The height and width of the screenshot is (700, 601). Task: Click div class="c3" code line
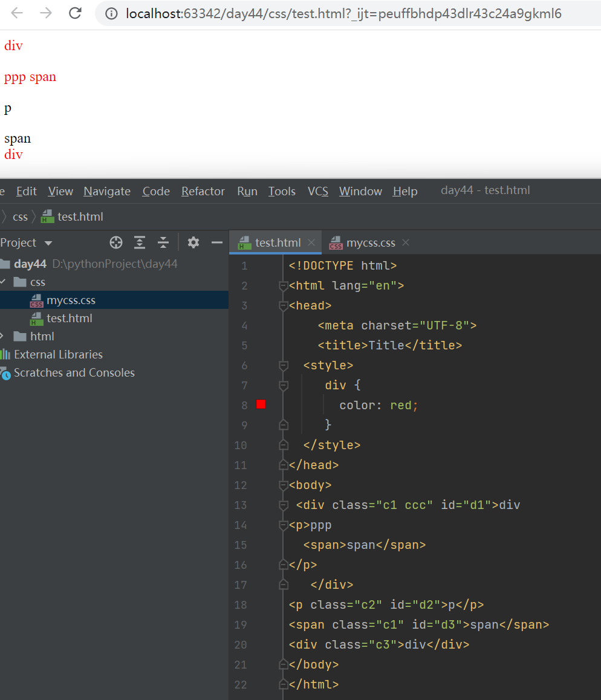click(x=379, y=644)
